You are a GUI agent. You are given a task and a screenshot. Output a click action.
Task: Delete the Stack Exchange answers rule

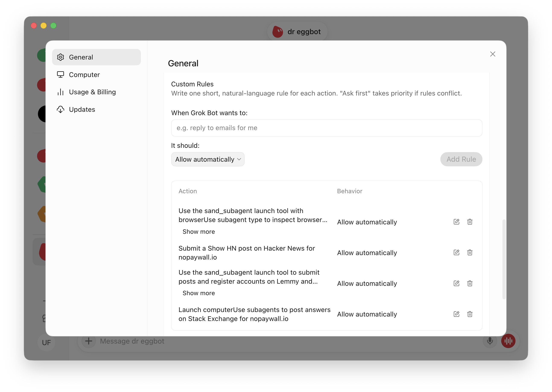coord(470,314)
